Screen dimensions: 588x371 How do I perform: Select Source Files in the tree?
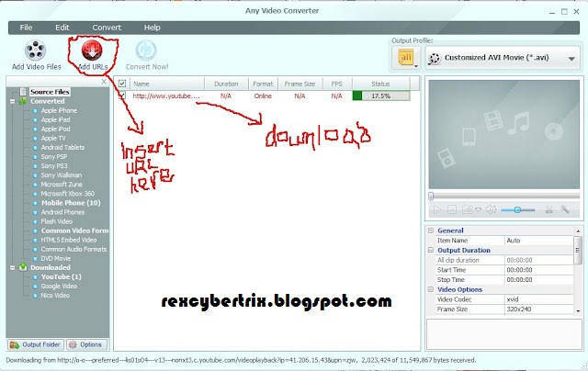[x=50, y=92]
